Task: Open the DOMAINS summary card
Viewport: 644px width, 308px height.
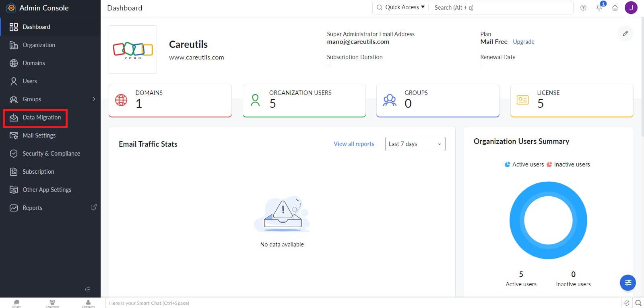Action: point(170,101)
